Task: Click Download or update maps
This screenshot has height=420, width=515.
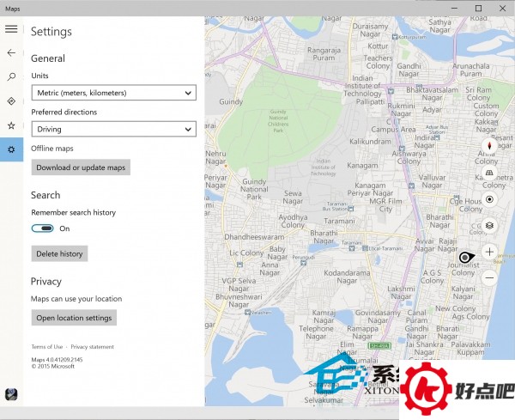Action: 81,167
